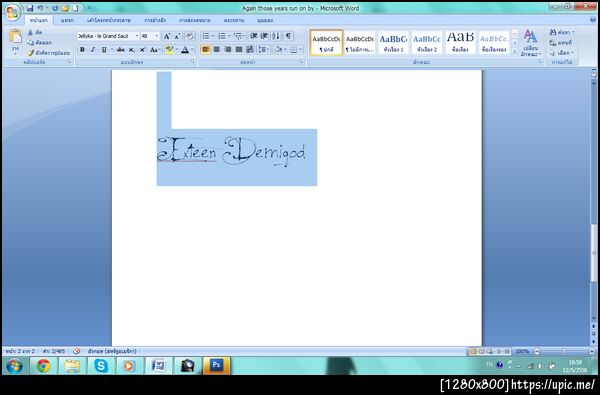Switch to the Page Layout ribbon tab
600x395 pixels.
(109, 20)
